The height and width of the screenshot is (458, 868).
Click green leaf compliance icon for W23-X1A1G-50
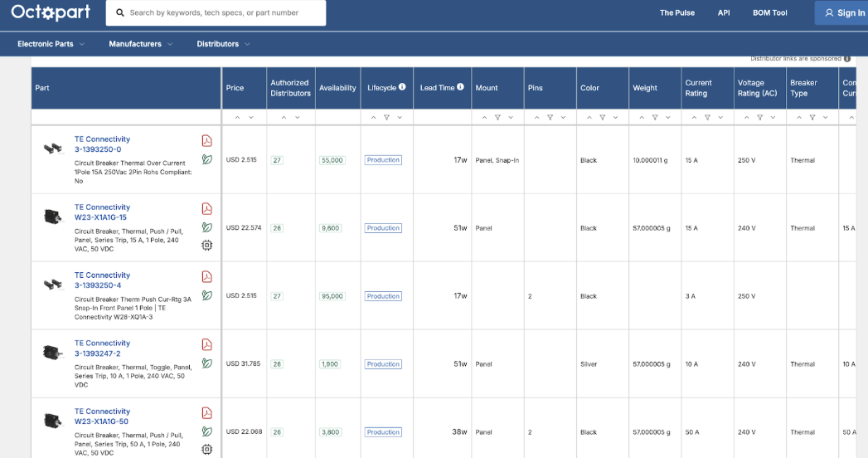tap(206, 431)
